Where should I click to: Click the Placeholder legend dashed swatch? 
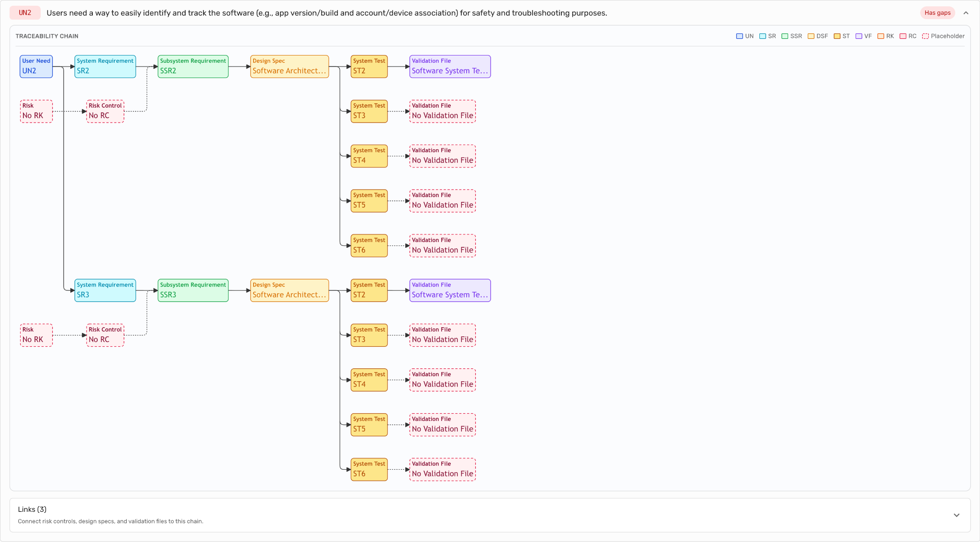coord(925,36)
